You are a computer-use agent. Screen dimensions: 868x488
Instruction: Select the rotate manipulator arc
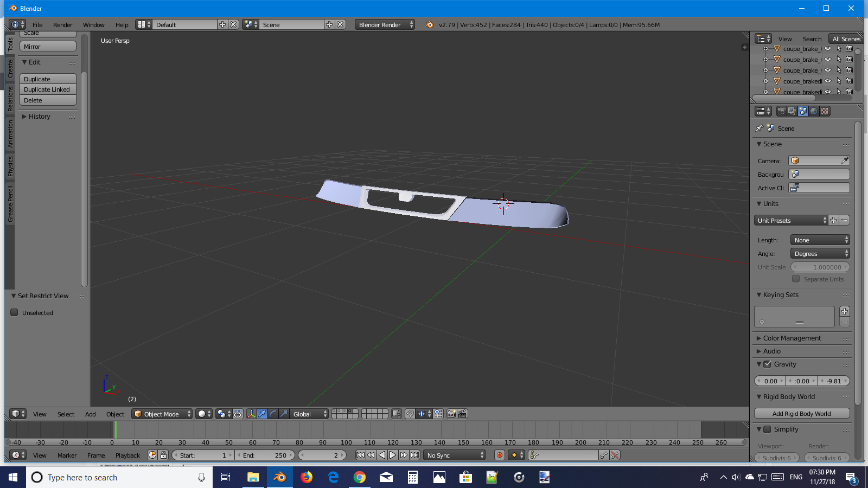tap(273, 414)
